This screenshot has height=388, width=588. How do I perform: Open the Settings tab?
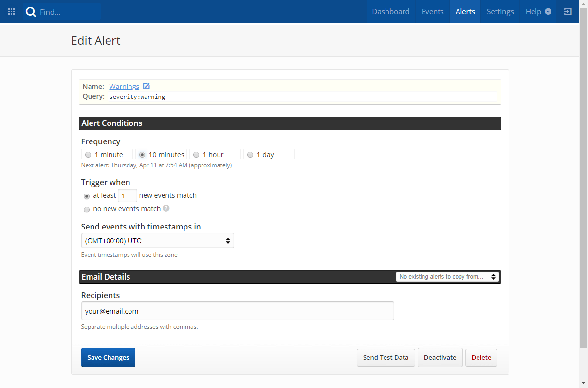coord(500,12)
